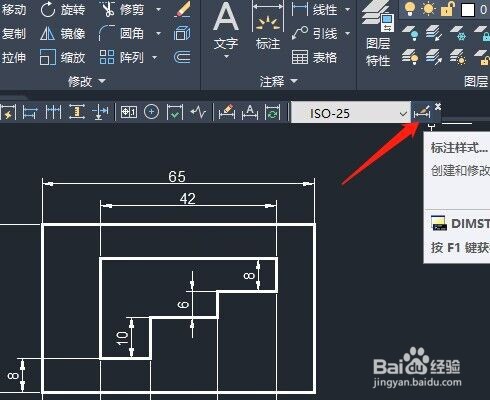Toggle layer 0 lock padlock icon

pos(447,9)
